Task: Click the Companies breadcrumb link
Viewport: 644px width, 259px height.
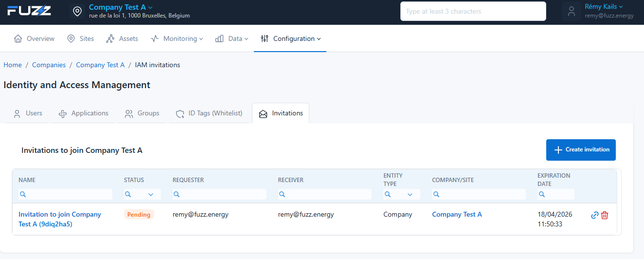Action: coord(49,65)
